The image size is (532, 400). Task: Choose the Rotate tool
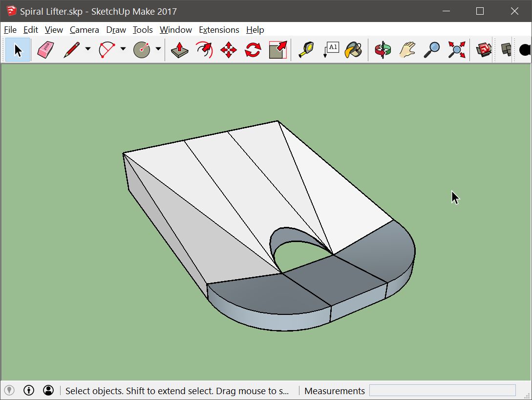tap(253, 49)
